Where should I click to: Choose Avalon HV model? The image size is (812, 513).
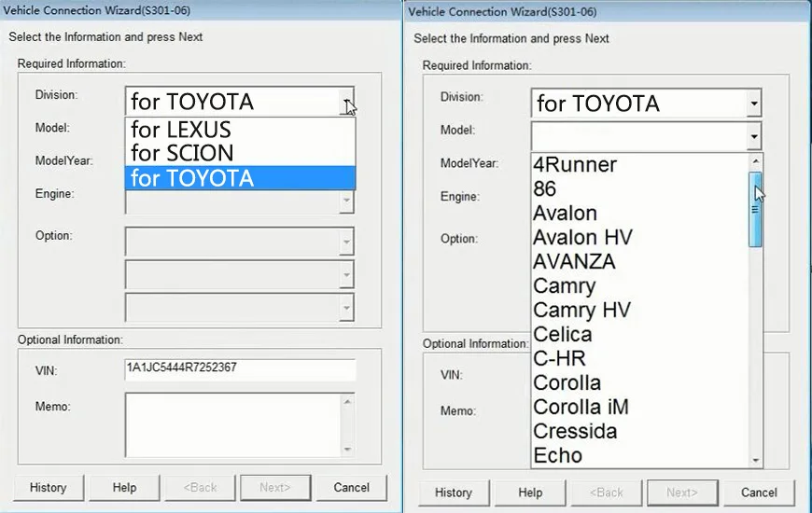(640, 237)
